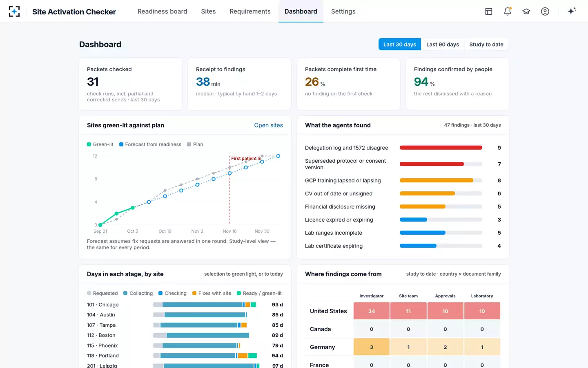Click the 104 · Austin site row label
588x368 pixels.
tap(101, 315)
